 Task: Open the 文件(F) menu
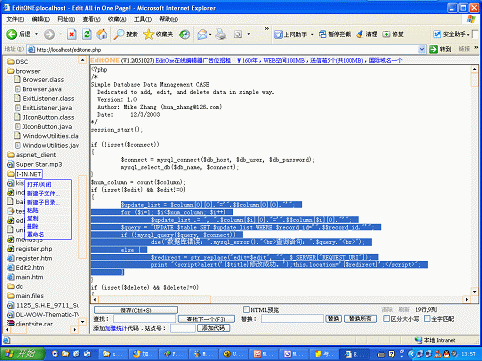pos(15,19)
